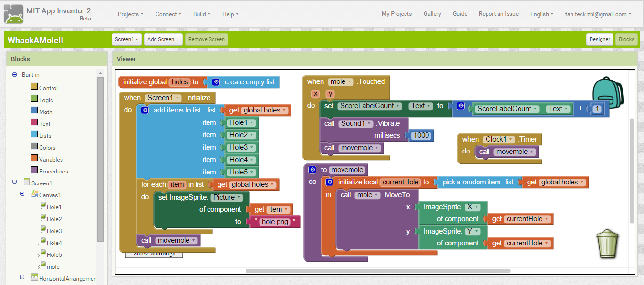
Task: Open movemole dropdown in Clock1 Timer block
Action: click(514, 152)
